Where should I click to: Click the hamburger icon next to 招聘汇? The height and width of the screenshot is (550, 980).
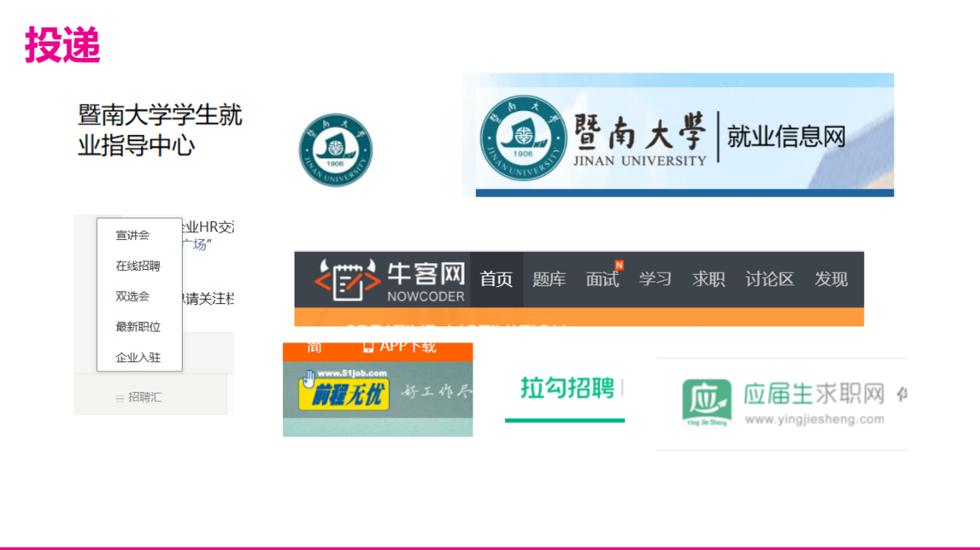click(x=120, y=398)
